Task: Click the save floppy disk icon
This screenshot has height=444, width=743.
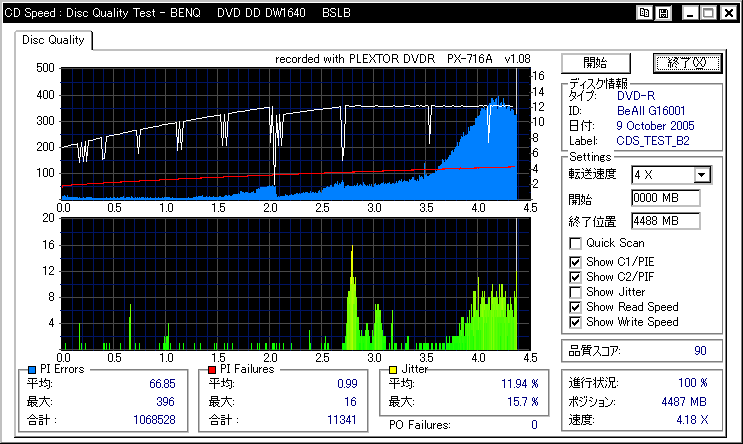Action: click(663, 13)
